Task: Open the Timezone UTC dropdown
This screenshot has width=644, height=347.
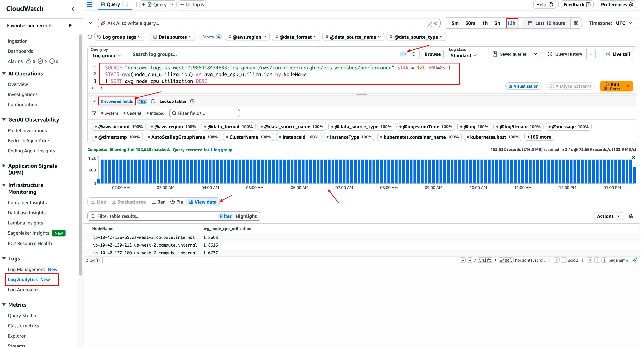Action: [611, 23]
